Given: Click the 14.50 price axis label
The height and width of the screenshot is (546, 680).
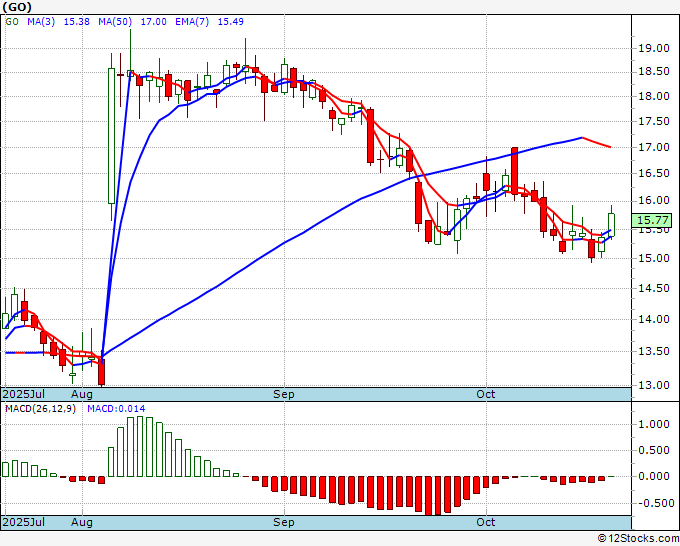Looking at the screenshot, I should pos(654,288).
